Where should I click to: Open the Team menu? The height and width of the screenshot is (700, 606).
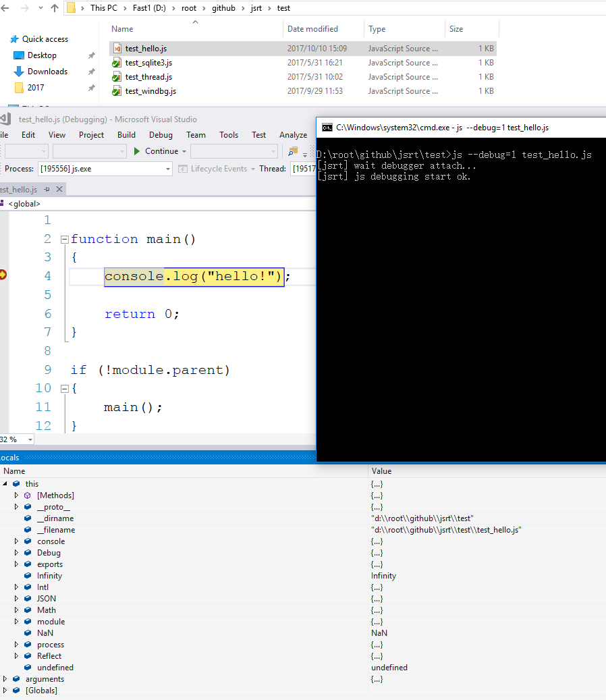click(x=196, y=135)
